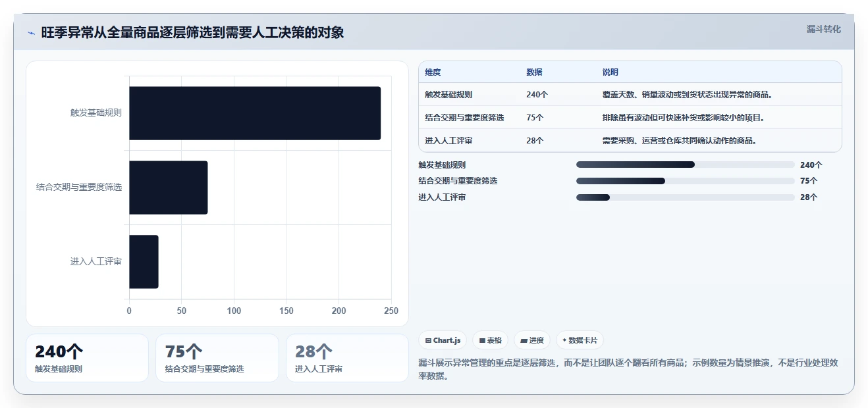Click the 进入人工评审 chart axis label
Image resolution: width=868 pixels, height=408 pixels.
96,262
